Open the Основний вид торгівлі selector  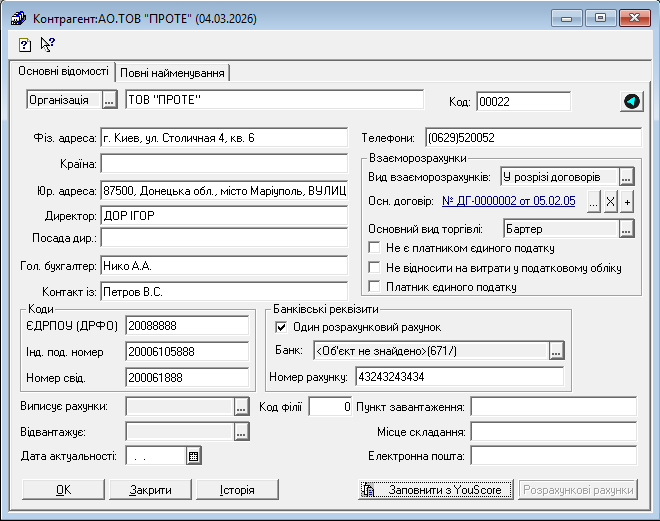tap(627, 229)
